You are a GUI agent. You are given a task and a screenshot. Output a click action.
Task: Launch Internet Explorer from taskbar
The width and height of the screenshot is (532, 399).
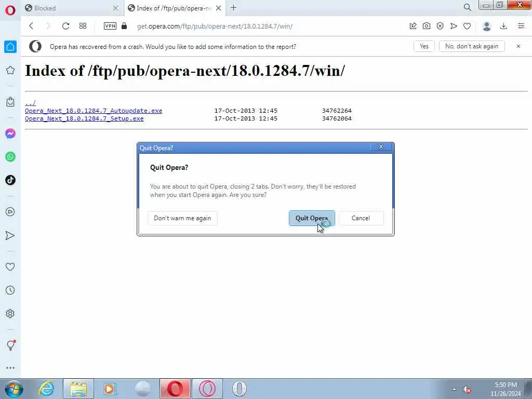point(46,389)
